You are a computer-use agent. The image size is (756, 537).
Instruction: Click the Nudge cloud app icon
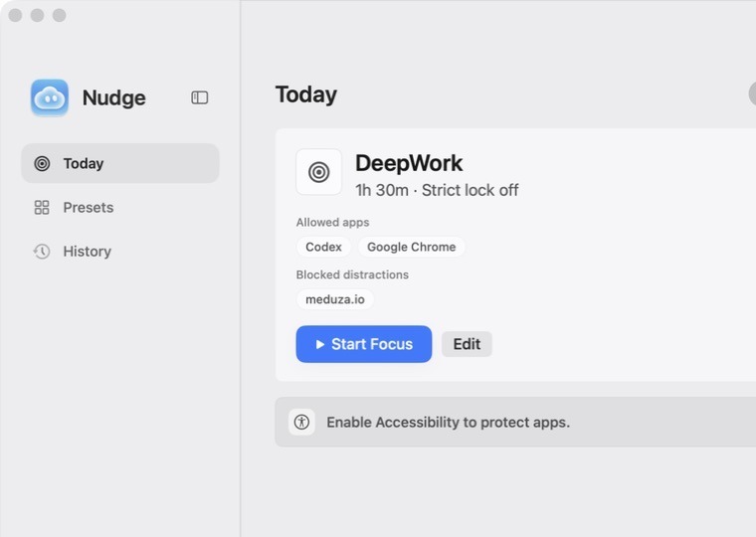pos(49,97)
